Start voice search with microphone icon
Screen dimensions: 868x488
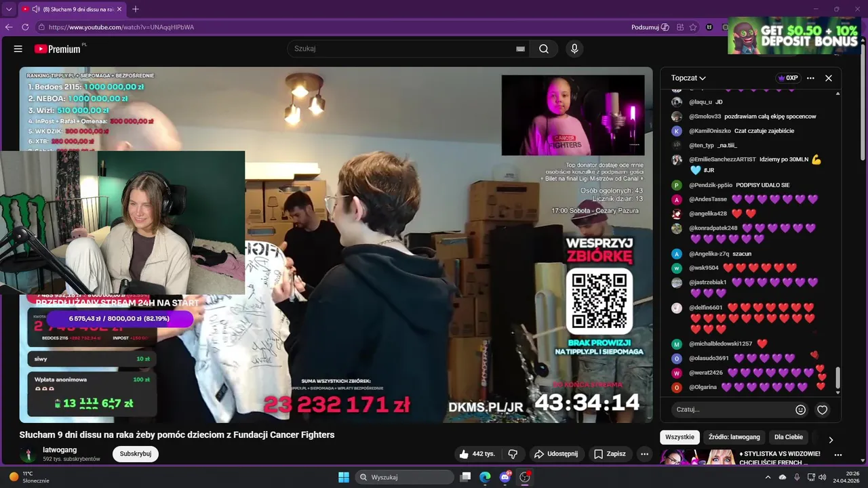click(574, 49)
